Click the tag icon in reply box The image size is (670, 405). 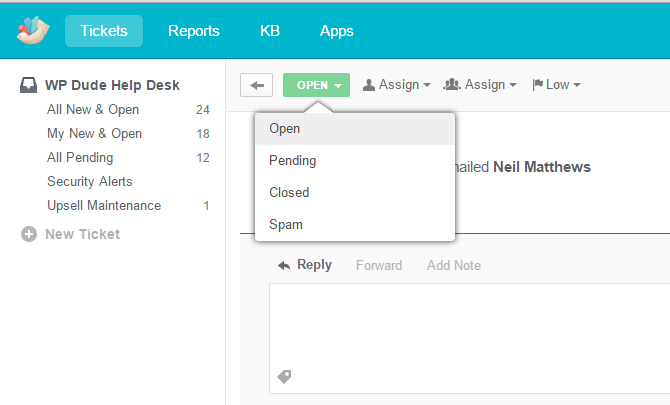(284, 376)
